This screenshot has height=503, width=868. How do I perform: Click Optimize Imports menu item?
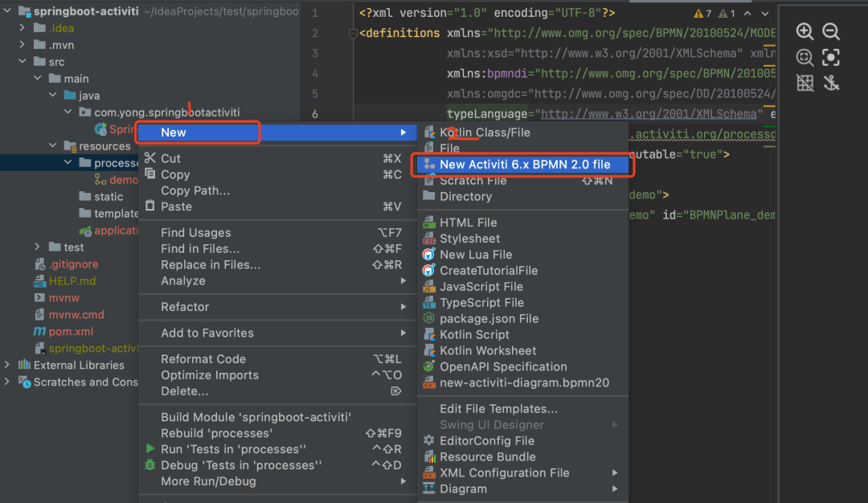point(276,375)
